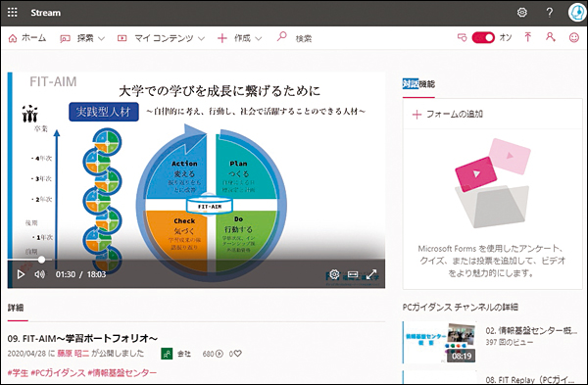Screen dimensions: 588x385
Task: Open the 02. 情報基盤センター概 video title
Action: (x=531, y=331)
